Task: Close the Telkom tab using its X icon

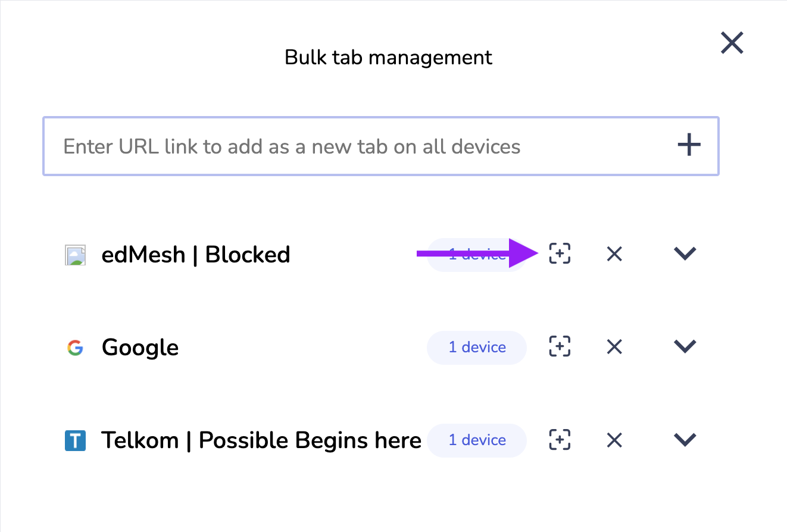Action: point(614,440)
